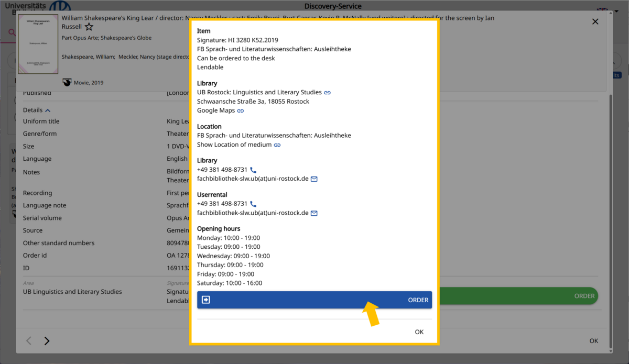Viewport: 629px width, 364px height.
Task: Go to the previous record arrow
Action: [29, 341]
